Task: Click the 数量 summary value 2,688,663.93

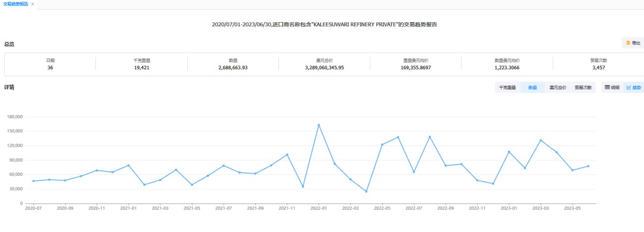Action: (x=233, y=68)
